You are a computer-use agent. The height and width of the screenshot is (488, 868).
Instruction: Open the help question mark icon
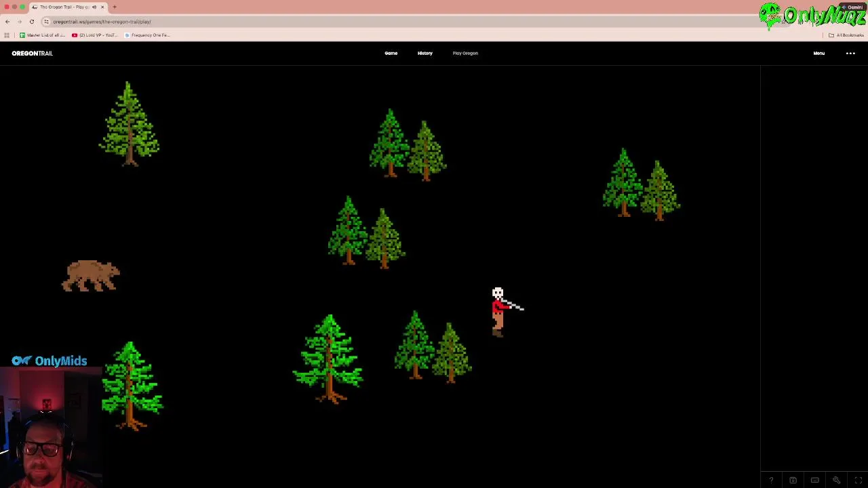(x=771, y=481)
